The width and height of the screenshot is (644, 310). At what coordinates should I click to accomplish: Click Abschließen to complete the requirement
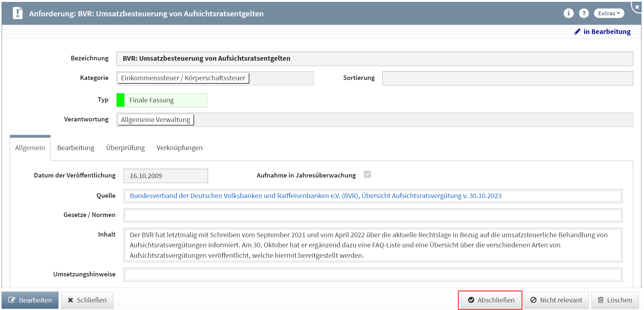point(491,300)
